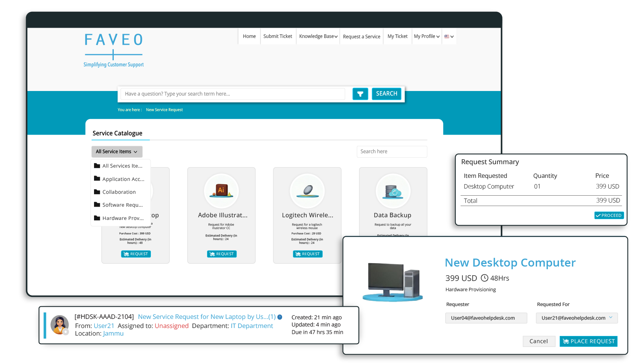Viewport: 637px width, 364px height.
Task: Open the Knowledge Base menu
Action: 318,36
